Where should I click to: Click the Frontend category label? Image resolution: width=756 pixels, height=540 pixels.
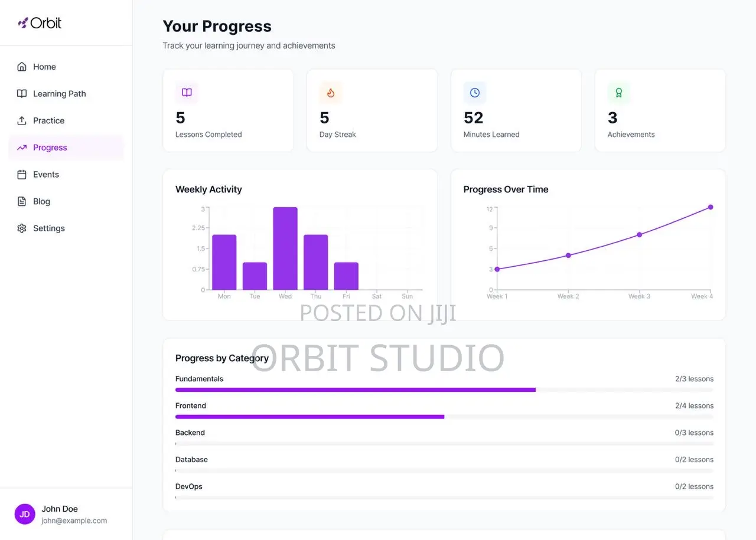click(x=191, y=406)
